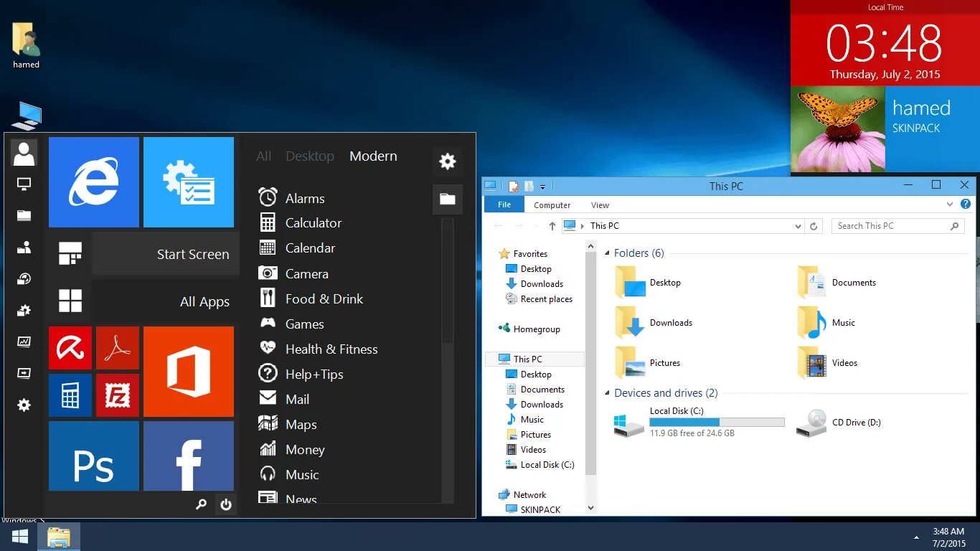The height and width of the screenshot is (551, 980).
Task: Open the Money app entry
Action: pyautogui.click(x=291, y=449)
